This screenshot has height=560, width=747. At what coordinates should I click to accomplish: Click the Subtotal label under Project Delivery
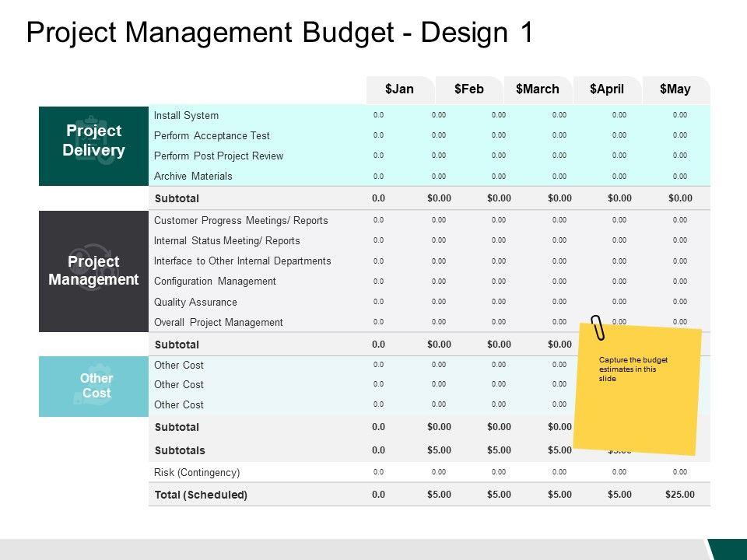point(177,198)
